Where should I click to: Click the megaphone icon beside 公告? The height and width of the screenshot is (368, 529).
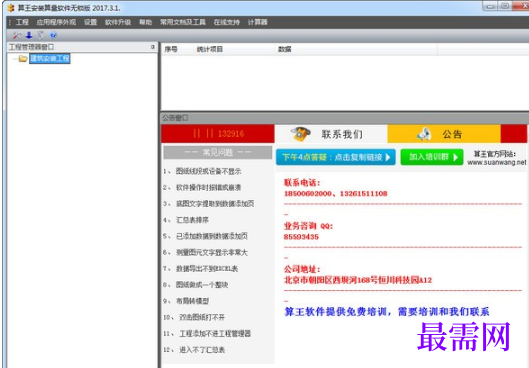tap(424, 134)
